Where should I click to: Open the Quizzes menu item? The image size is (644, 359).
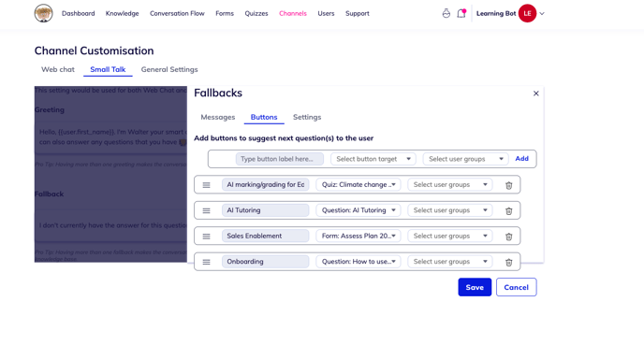[256, 13]
